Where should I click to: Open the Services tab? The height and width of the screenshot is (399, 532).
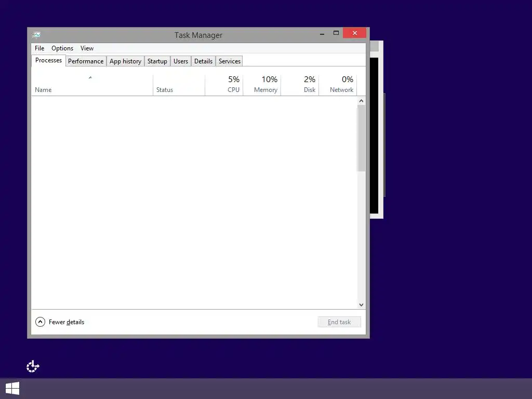point(229,61)
